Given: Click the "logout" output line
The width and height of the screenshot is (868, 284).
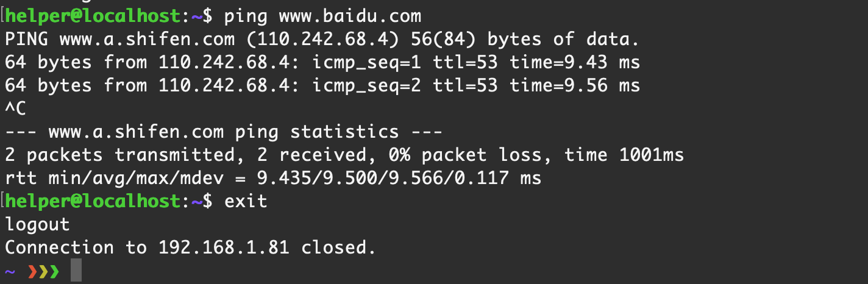Looking at the screenshot, I should [37, 224].
